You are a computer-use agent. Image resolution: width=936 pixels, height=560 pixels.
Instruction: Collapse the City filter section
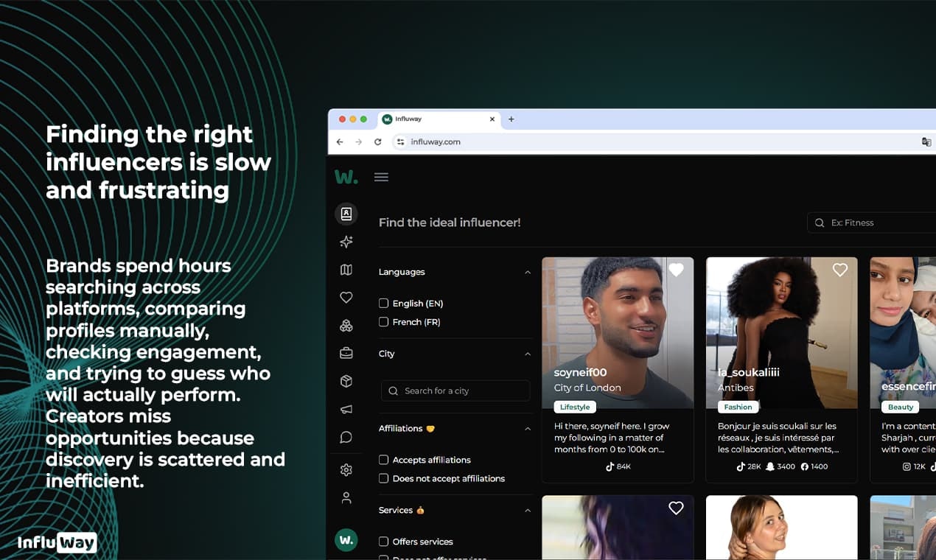[x=528, y=354]
